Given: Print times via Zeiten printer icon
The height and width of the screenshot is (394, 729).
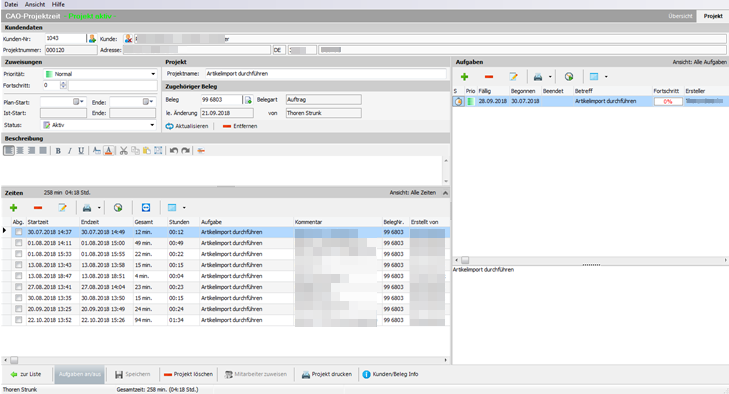Looking at the screenshot, I should coord(87,207).
